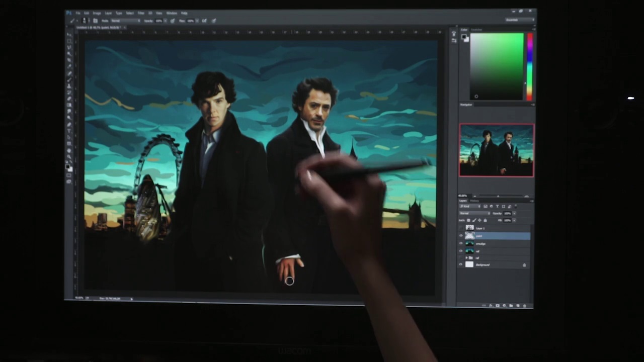Viewport: 644px width, 362px height.
Task: Toggle the Brush panel from options bar
Action: pos(95,21)
